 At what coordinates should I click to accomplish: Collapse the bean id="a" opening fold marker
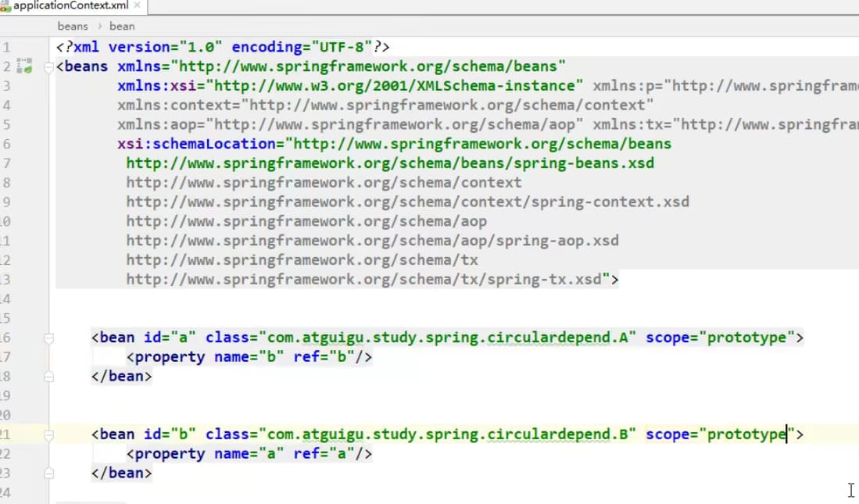(x=48, y=338)
